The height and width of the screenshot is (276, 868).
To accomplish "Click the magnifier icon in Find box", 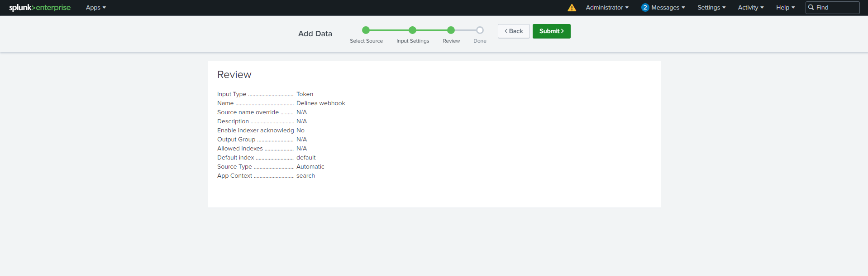I will [x=811, y=8].
